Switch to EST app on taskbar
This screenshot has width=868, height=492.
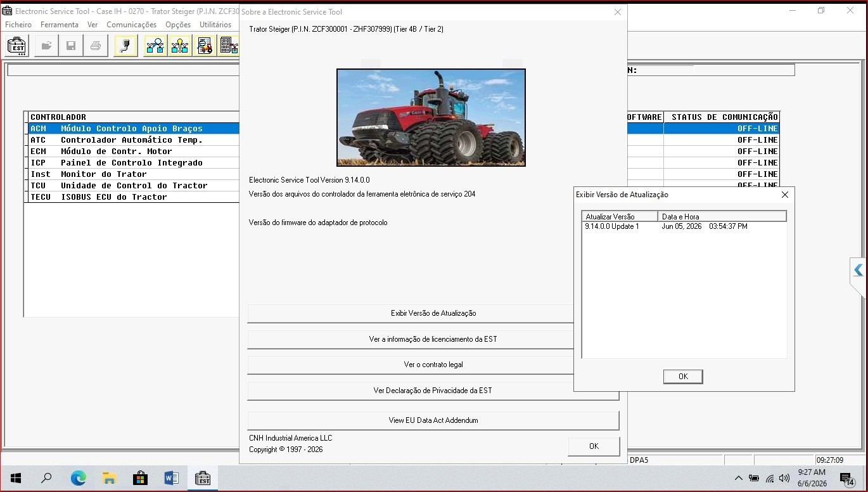coord(203,479)
